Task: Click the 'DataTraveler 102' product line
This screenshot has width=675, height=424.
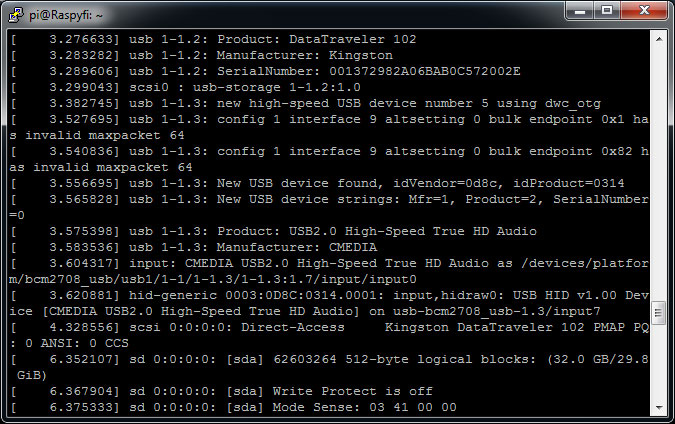Action: tap(214, 40)
